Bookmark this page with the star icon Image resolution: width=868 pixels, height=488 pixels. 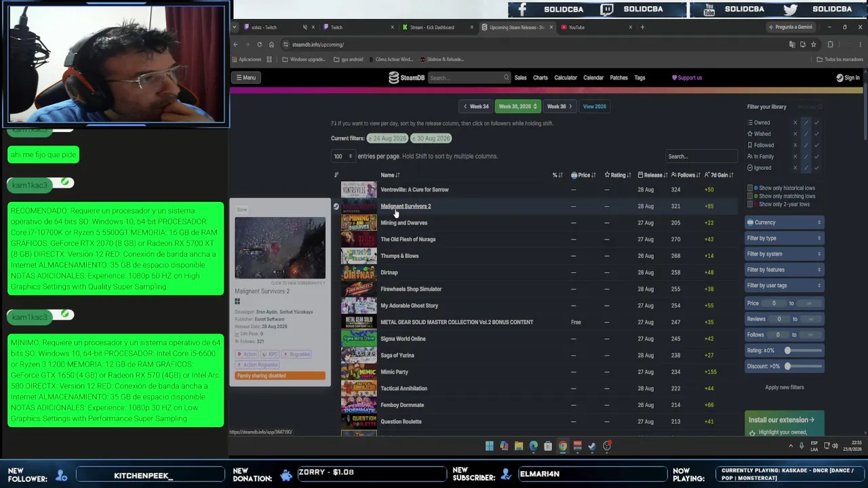point(814,45)
